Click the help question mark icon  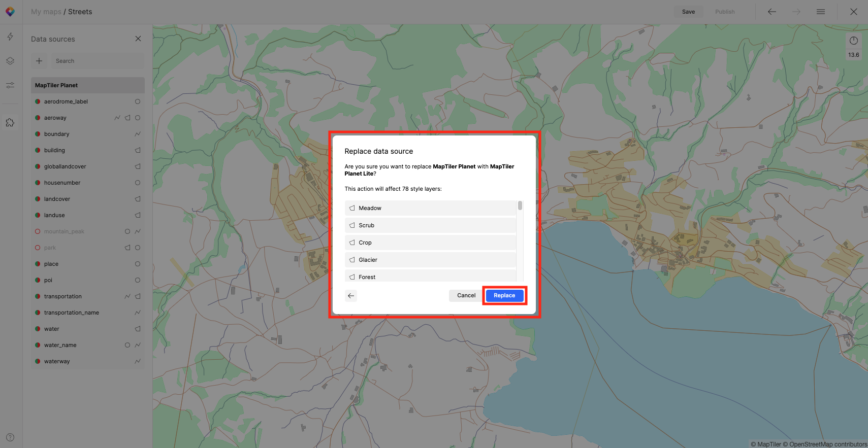click(10, 437)
